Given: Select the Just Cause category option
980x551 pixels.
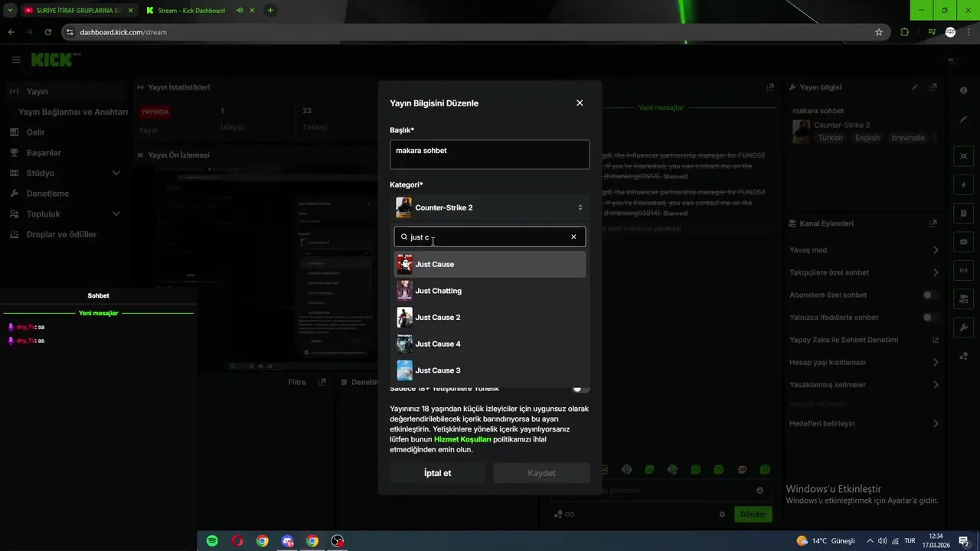Looking at the screenshot, I should pos(489,264).
